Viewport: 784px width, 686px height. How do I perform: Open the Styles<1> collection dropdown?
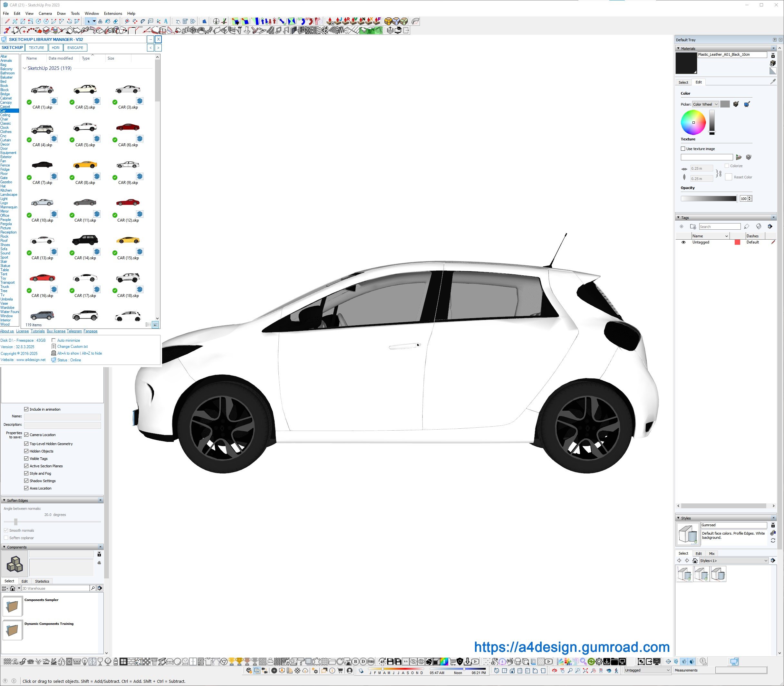733,561
